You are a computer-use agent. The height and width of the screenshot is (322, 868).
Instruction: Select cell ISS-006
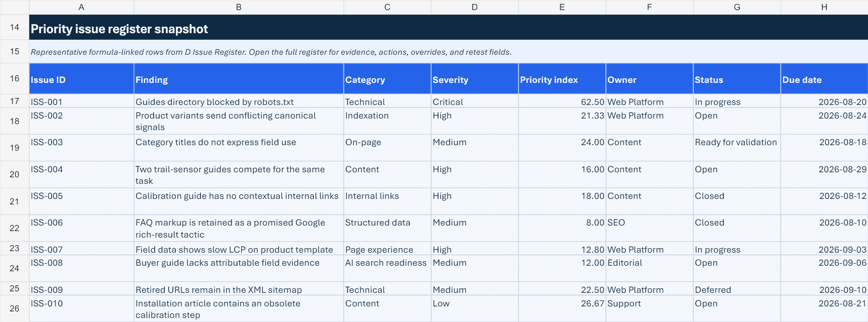(x=81, y=228)
